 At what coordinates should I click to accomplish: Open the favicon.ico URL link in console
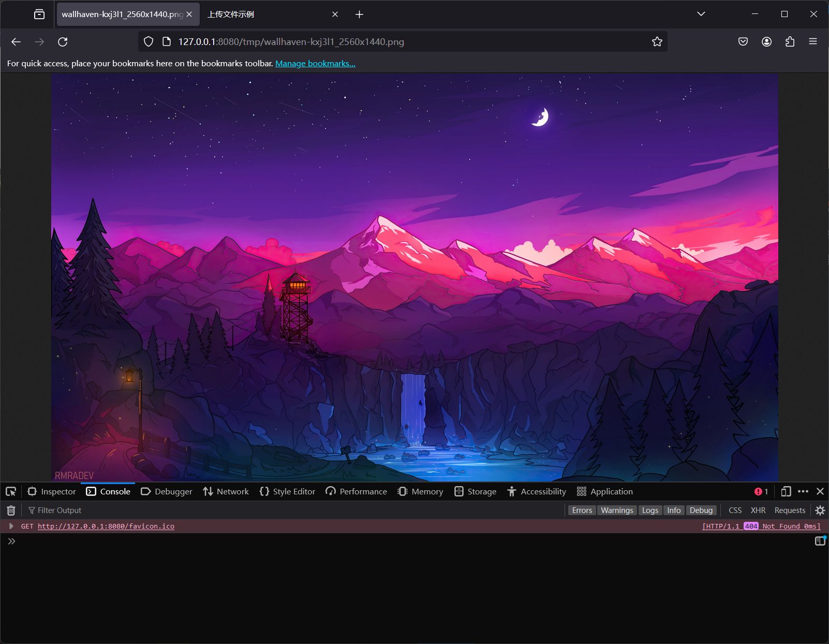[106, 526]
